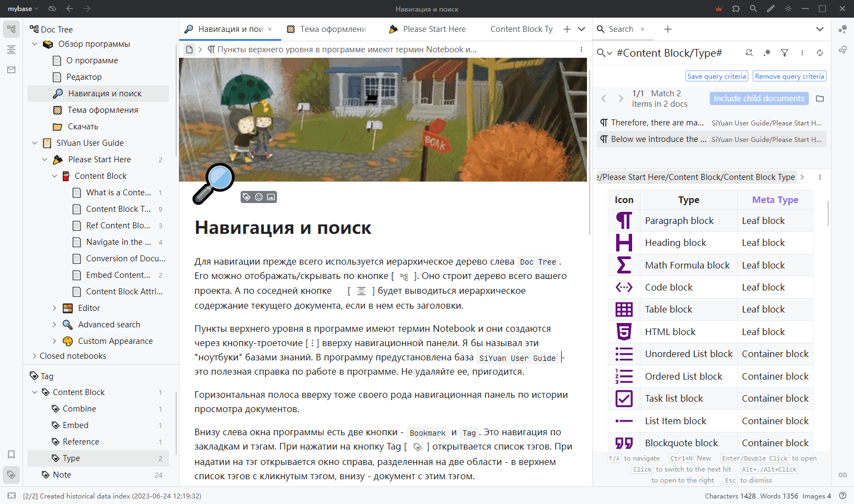Screen dimensions: 854x504
Task: Toggle Include child documents option
Action: (x=759, y=98)
